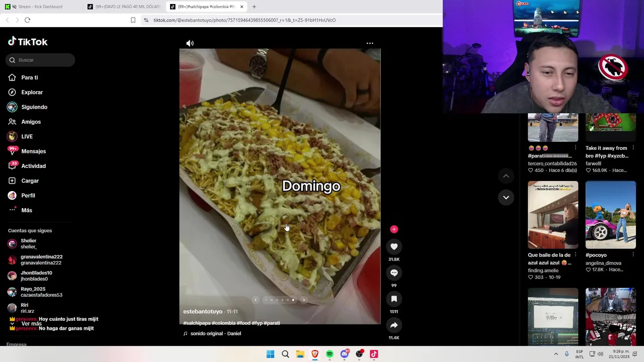Follow estebantotuyo with the red plus button
Image resolution: width=644 pixels, height=362 pixels.
[x=394, y=229]
